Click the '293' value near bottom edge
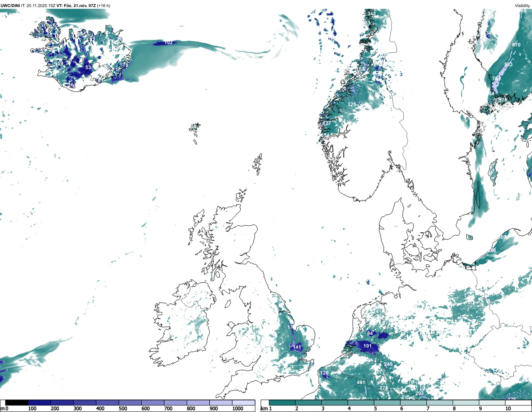Image resolution: width=532 pixels, height=412 pixels. coord(419,394)
